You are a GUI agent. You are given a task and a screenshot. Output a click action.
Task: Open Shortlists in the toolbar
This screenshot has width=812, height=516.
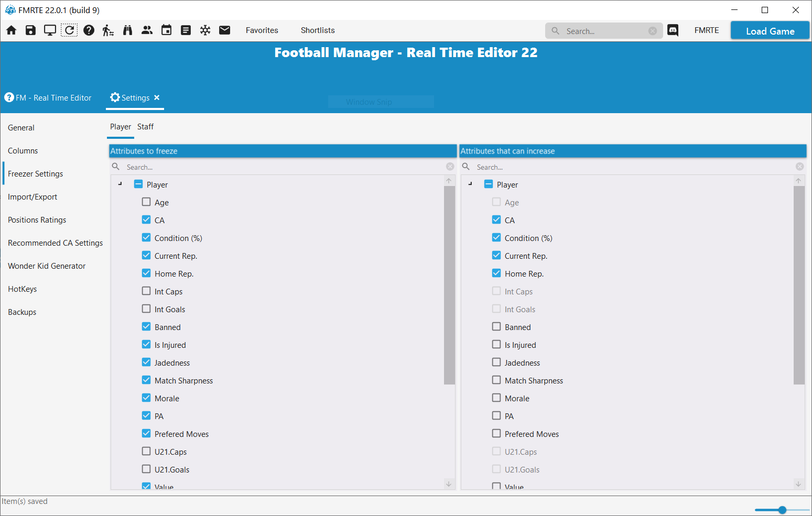(x=318, y=30)
